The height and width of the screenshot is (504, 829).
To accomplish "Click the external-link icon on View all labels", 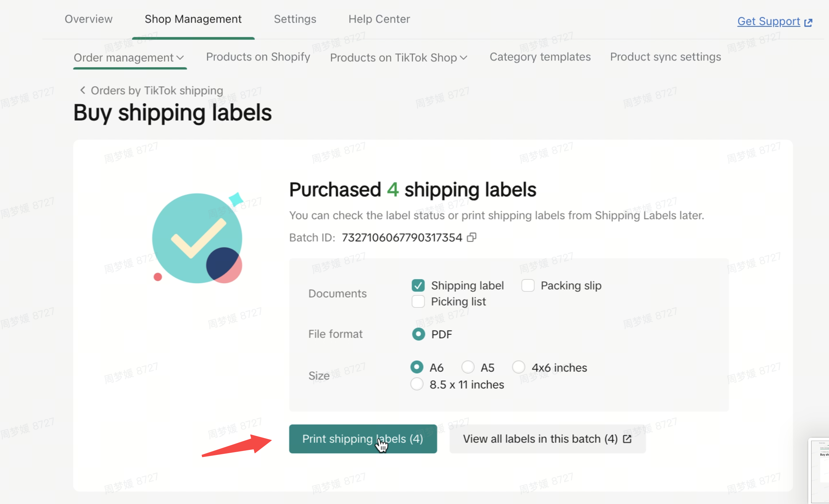I will (627, 439).
